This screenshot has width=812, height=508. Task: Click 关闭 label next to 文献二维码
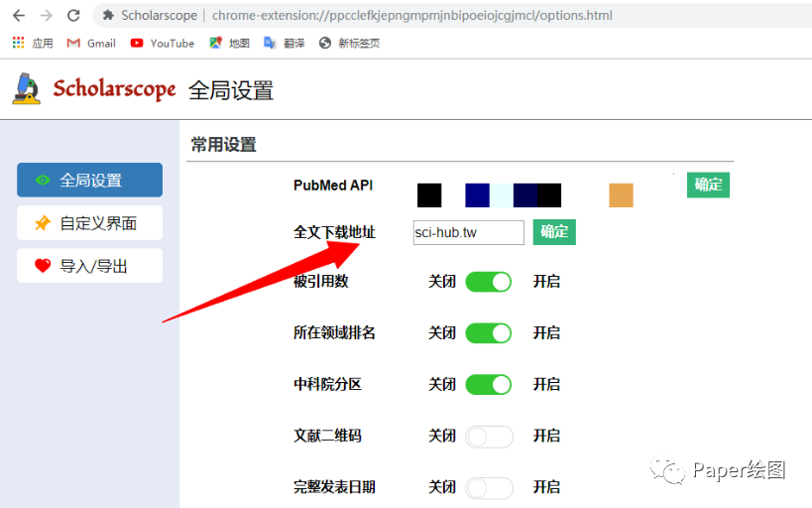coord(442,436)
